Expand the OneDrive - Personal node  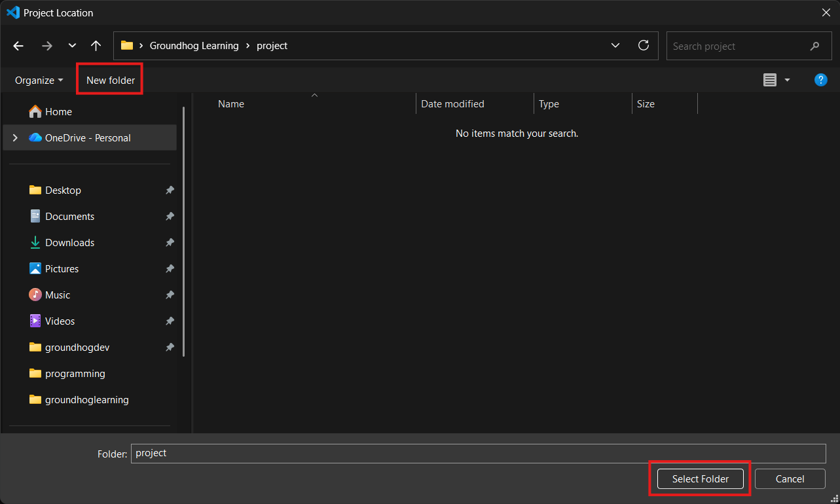[15, 138]
